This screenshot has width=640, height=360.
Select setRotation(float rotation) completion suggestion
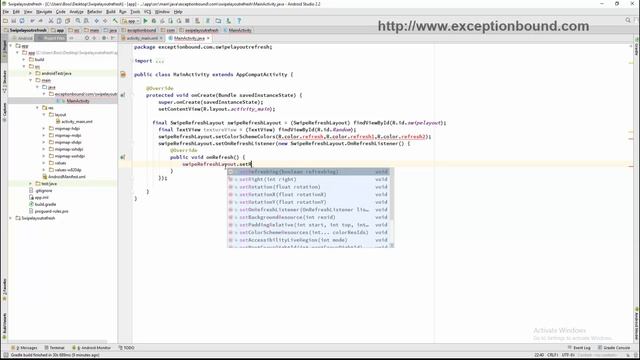click(x=308, y=187)
